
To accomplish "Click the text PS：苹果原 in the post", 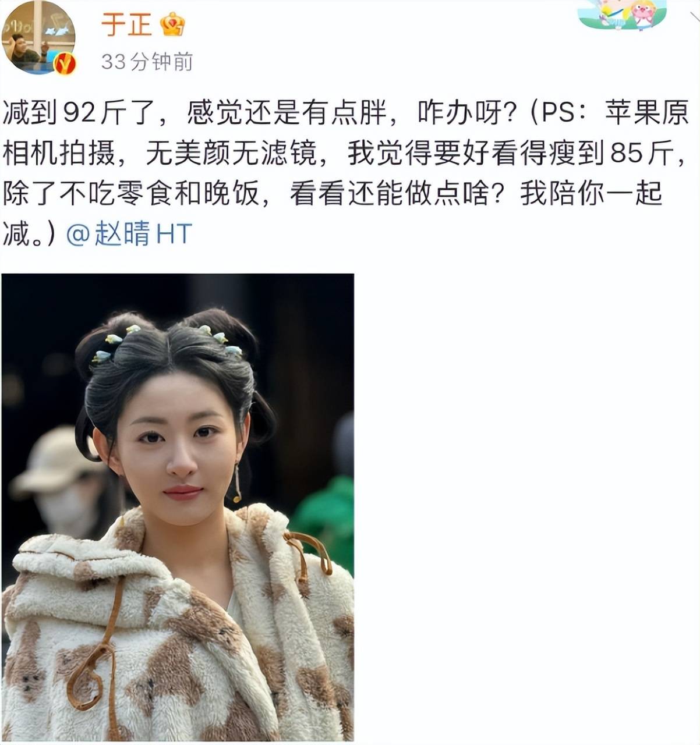I will (616, 113).
